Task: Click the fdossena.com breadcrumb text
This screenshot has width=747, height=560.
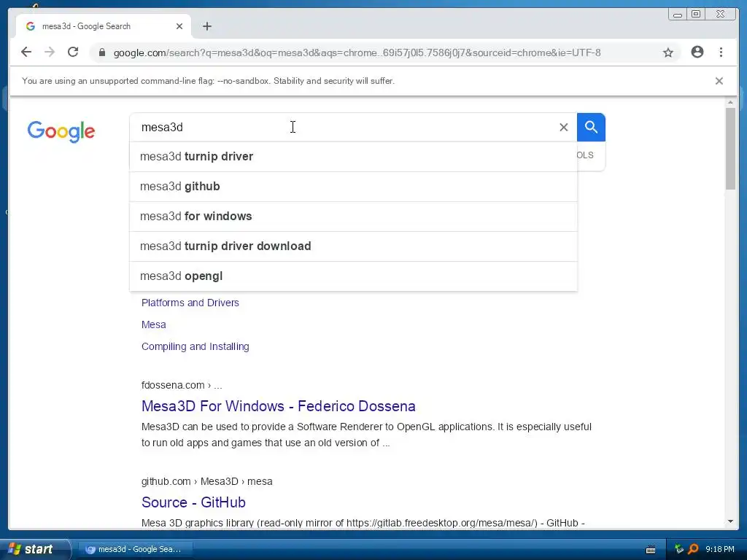Action: coord(182,385)
